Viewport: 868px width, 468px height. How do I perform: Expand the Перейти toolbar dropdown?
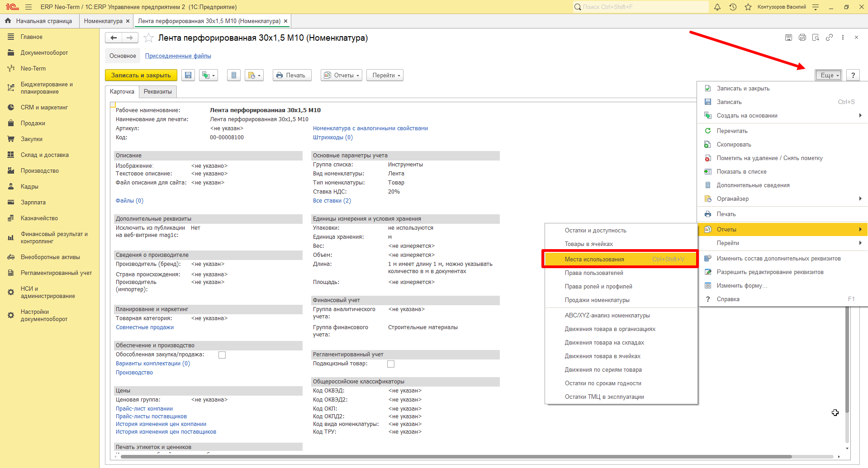385,76
